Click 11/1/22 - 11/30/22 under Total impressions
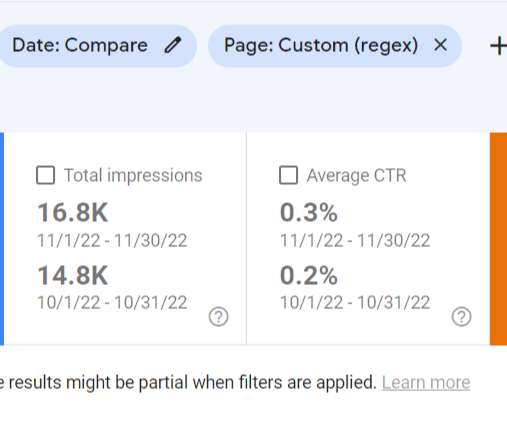Viewport: 507px width, 423px height. pyautogui.click(x=112, y=240)
